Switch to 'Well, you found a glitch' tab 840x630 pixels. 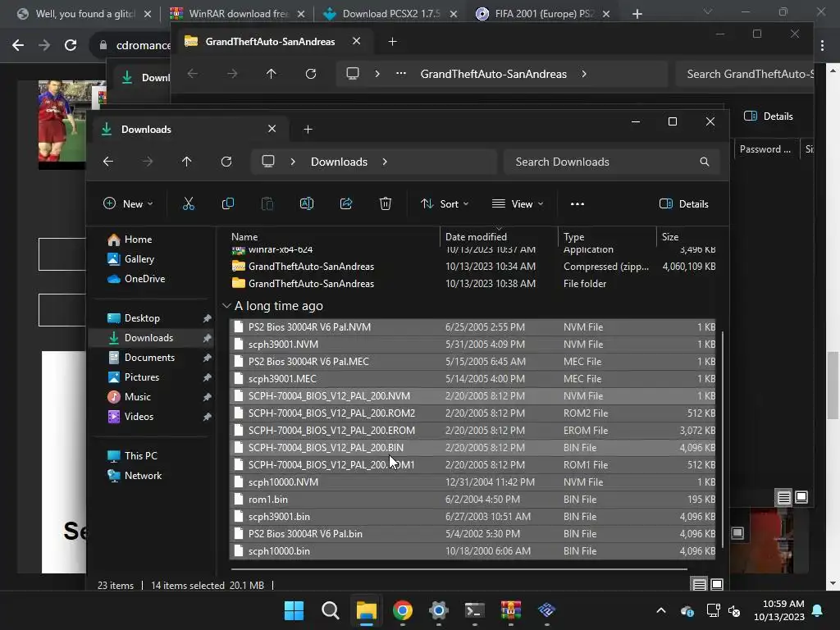(x=84, y=14)
